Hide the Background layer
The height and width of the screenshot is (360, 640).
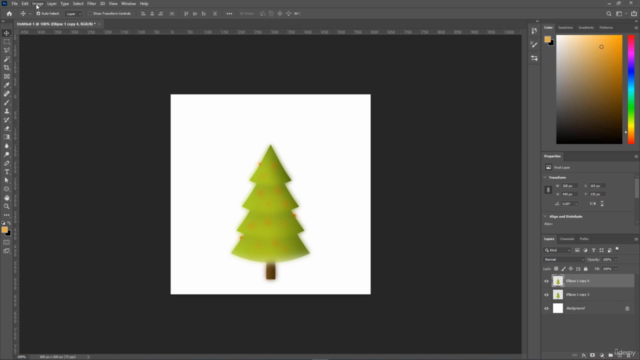547,309
